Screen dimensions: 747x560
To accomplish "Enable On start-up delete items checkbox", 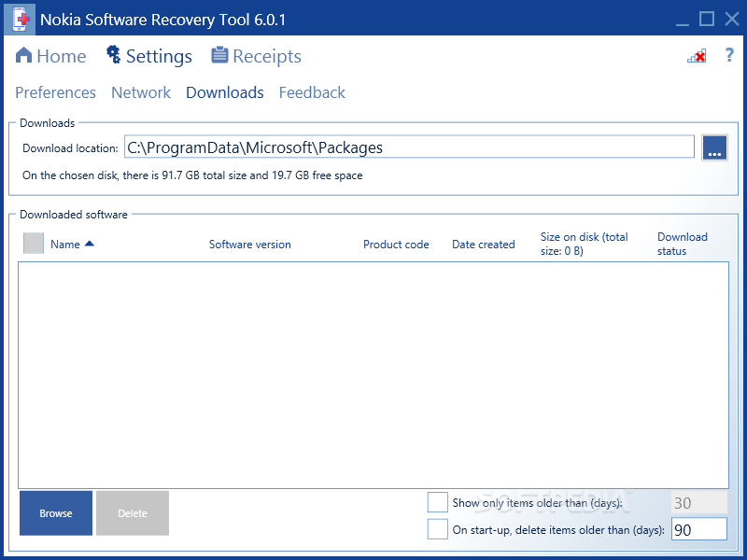I will coord(437,529).
